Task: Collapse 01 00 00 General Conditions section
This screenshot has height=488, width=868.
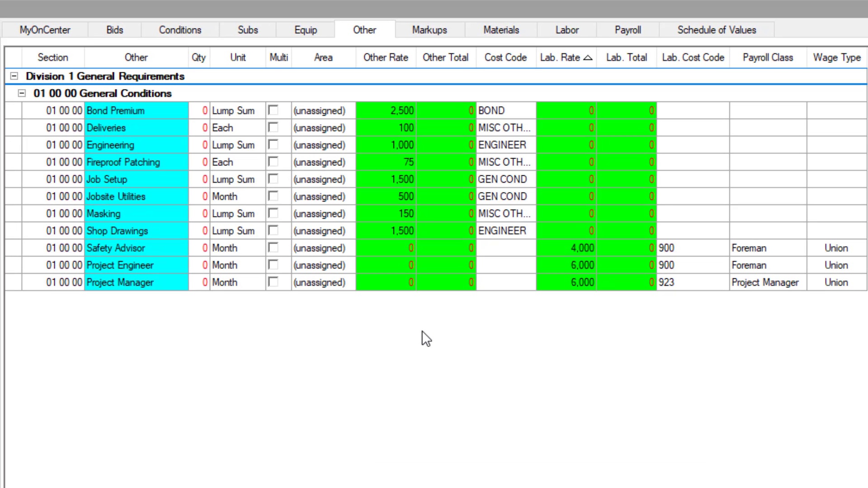Action: (22, 94)
